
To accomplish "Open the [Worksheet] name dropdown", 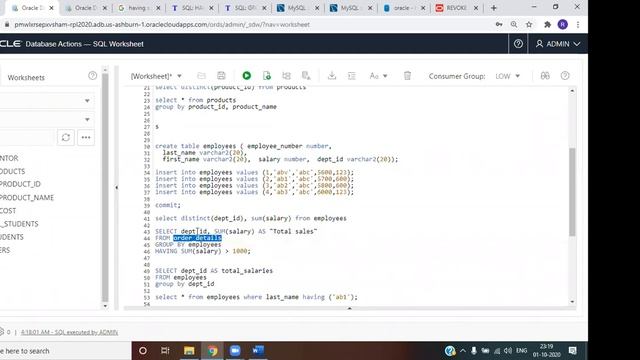I will click(156, 76).
